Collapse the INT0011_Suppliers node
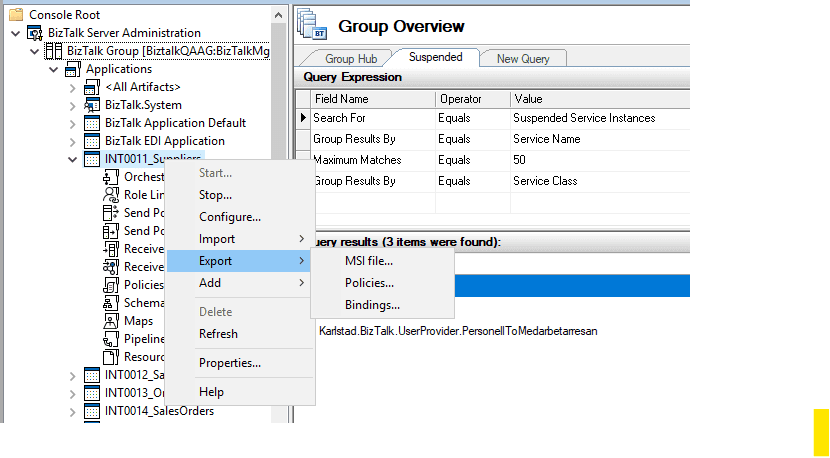The height and width of the screenshot is (458, 830). pos(73,159)
